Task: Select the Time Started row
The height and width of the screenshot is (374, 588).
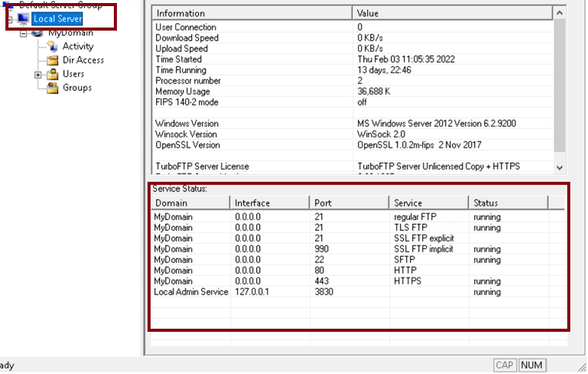Action: (352, 59)
